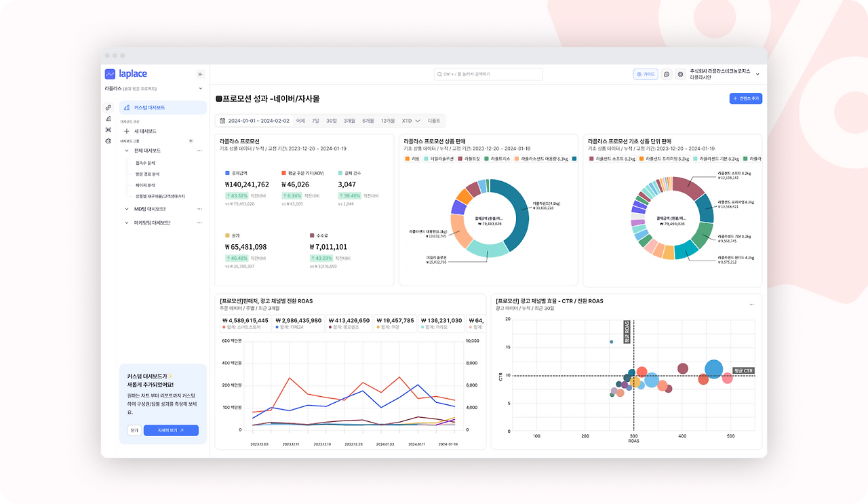
Task: Add a dashboard group with plus icon
Action: click(191, 140)
